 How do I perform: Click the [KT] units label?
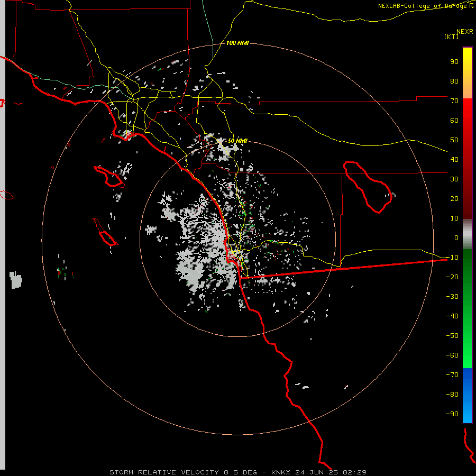pyautogui.click(x=451, y=36)
